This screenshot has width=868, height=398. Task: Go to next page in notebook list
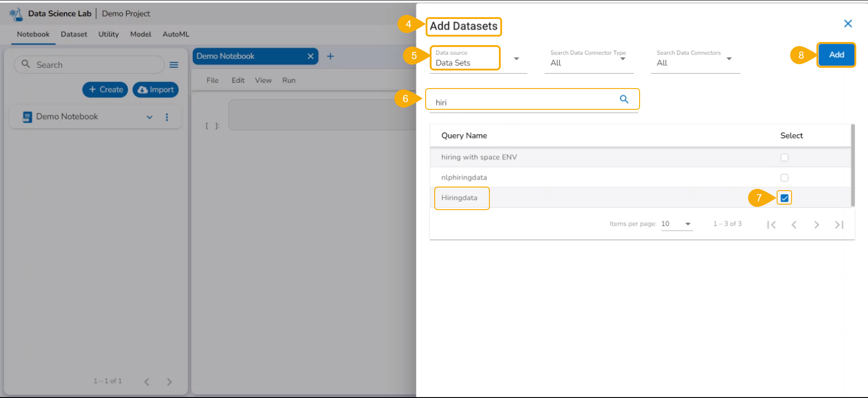169,382
